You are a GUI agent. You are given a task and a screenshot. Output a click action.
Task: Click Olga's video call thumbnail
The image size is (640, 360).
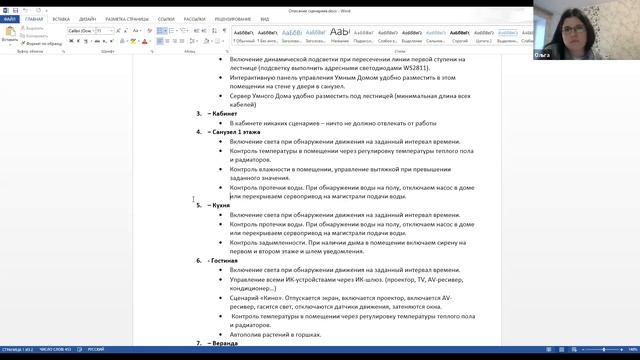click(x=587, y=30)
